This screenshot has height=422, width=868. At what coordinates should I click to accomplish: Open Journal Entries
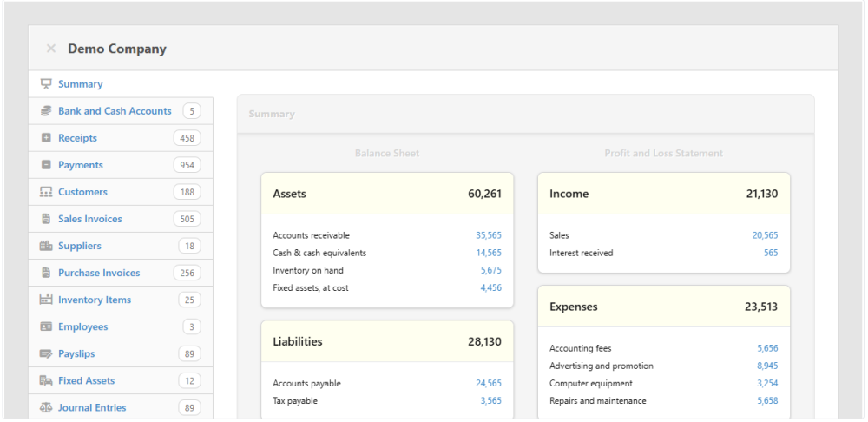[92, 407]
